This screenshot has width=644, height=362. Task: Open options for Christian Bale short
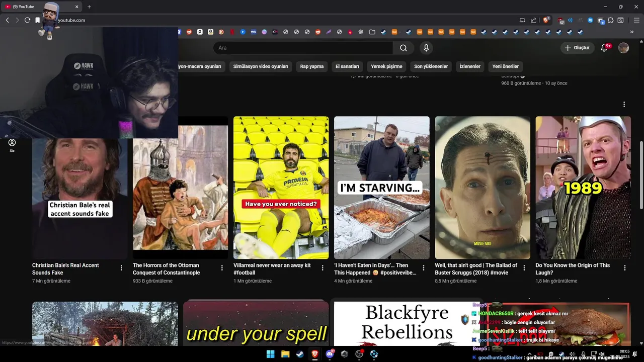121,268
